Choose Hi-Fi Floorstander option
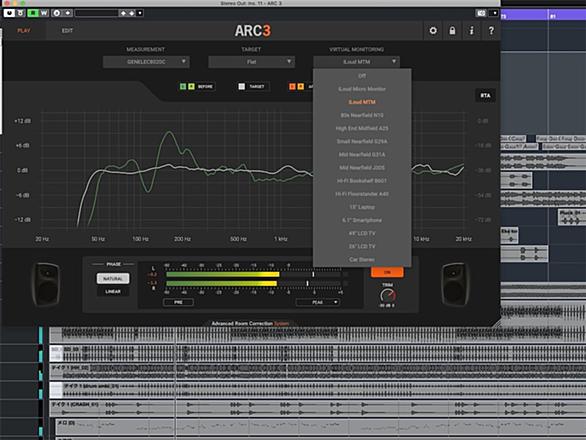 362,194
